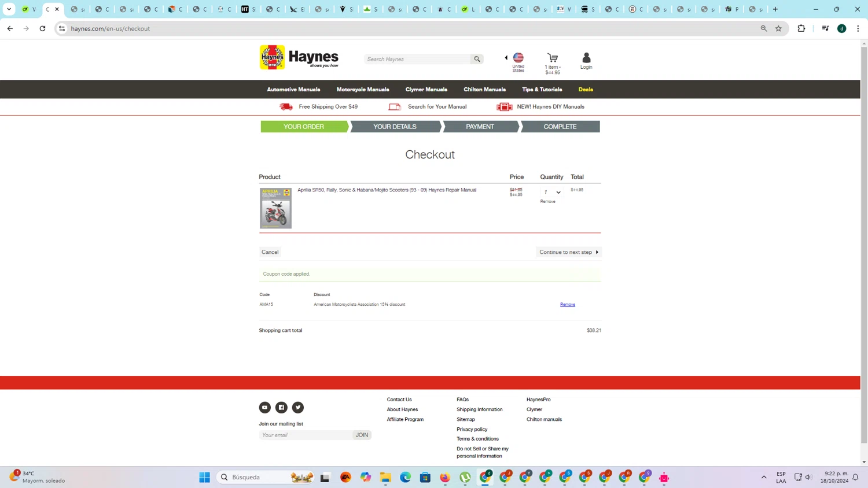This screenshot has height=488, width=868.
Task: Click the JOIN mailing list button
Action: tap(362, 435)
